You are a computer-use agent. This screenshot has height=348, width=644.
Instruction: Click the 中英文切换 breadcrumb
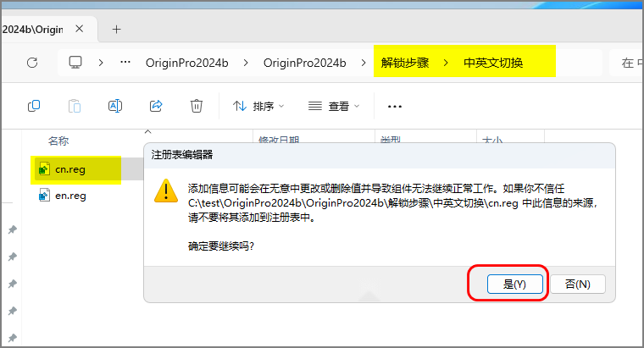(x=493, y=63)
